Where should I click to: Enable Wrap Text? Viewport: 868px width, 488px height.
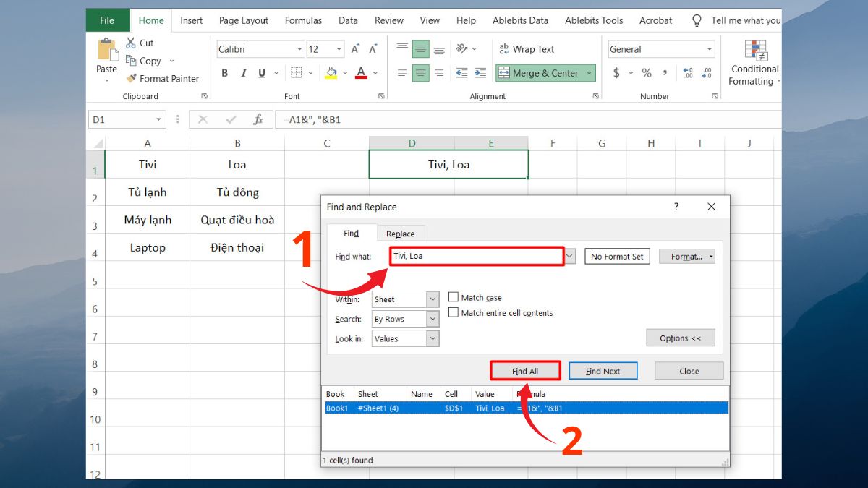click(527, 49)
